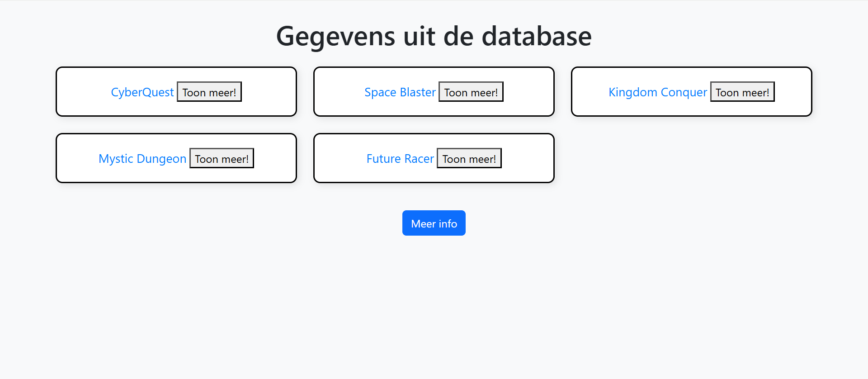This screenshot has width=868, height=379.
Task: Click the page title Gegevens uit de database
Action: coord(434,36)
